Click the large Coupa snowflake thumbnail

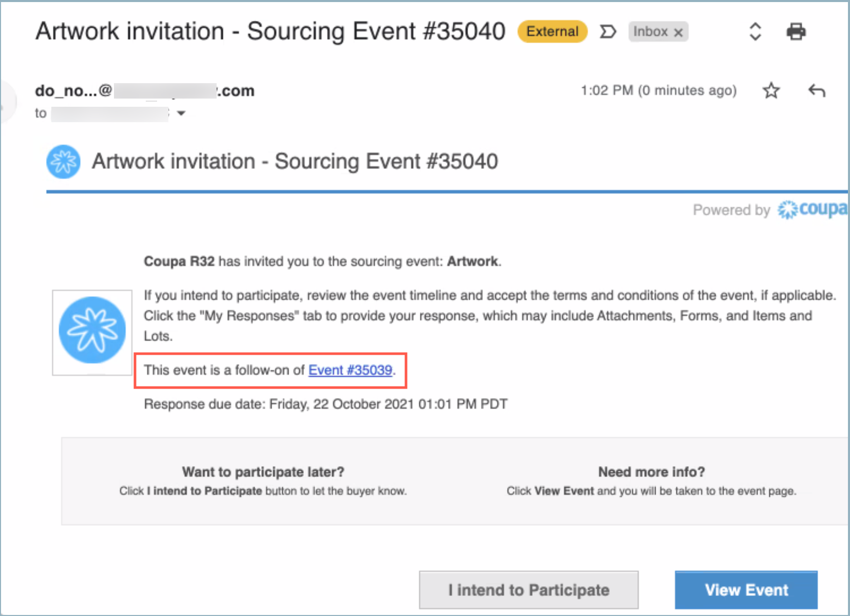(92, 332)
